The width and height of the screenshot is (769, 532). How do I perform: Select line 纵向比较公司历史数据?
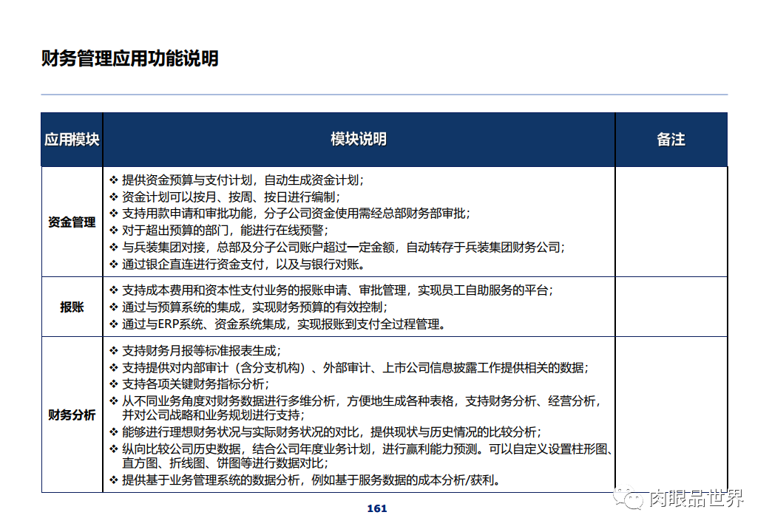[361, 449]
